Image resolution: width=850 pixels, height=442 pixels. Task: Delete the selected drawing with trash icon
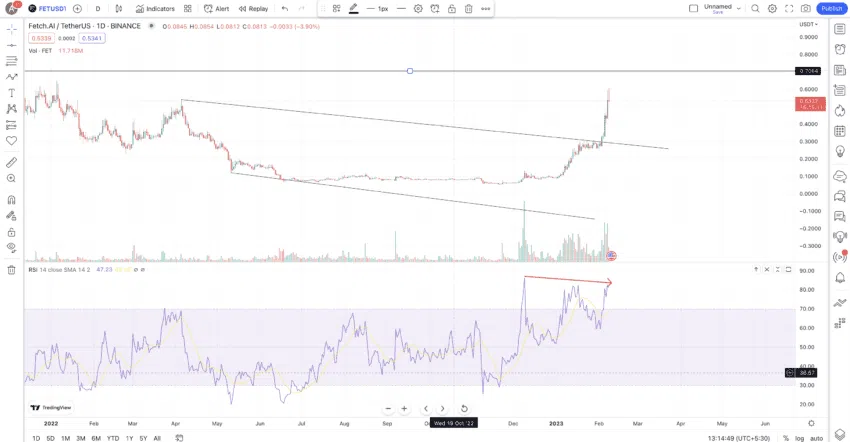468,9
